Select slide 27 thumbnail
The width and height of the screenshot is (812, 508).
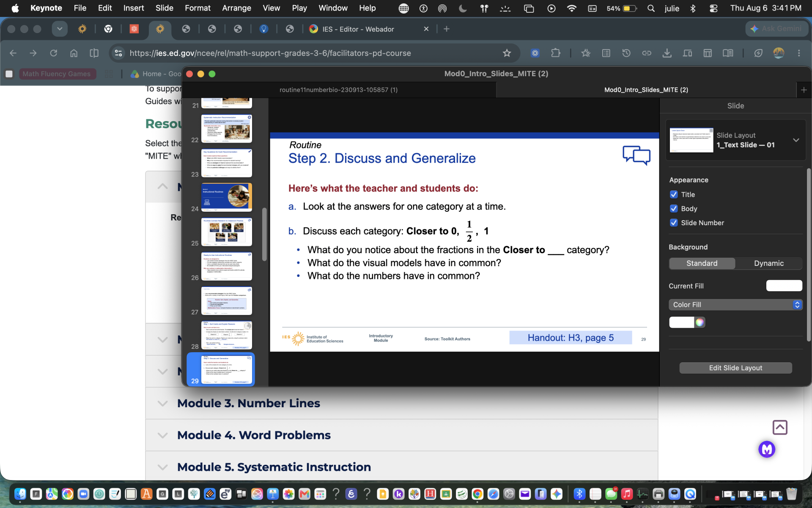tap(226, 301)
